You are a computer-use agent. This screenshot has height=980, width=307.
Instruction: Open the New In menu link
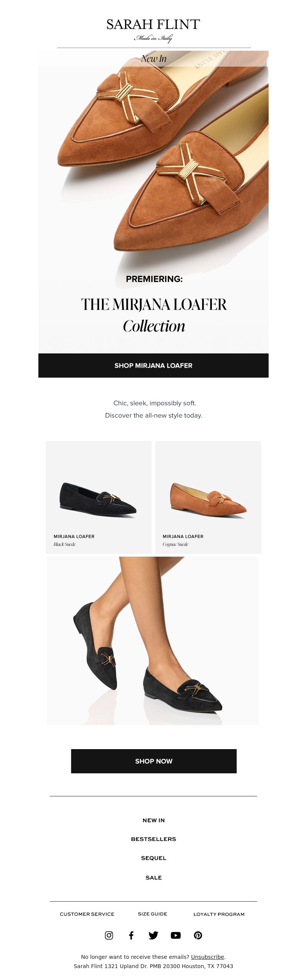(x=153, y=820)
